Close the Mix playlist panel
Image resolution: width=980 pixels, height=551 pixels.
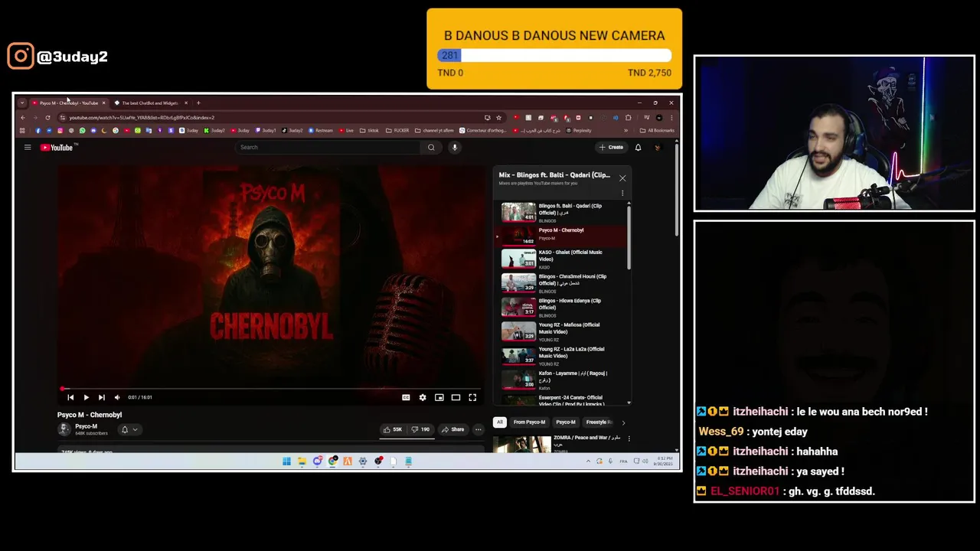622,178
